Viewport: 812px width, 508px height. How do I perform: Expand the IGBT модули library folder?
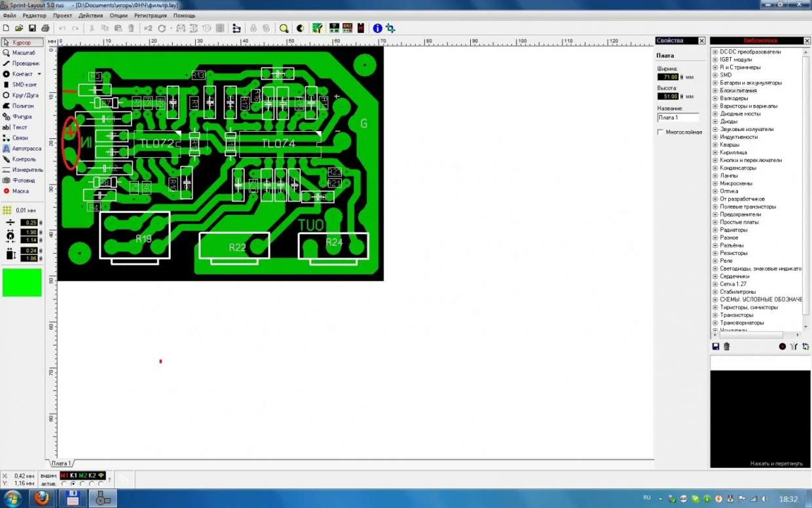click(x=715, y=60)
